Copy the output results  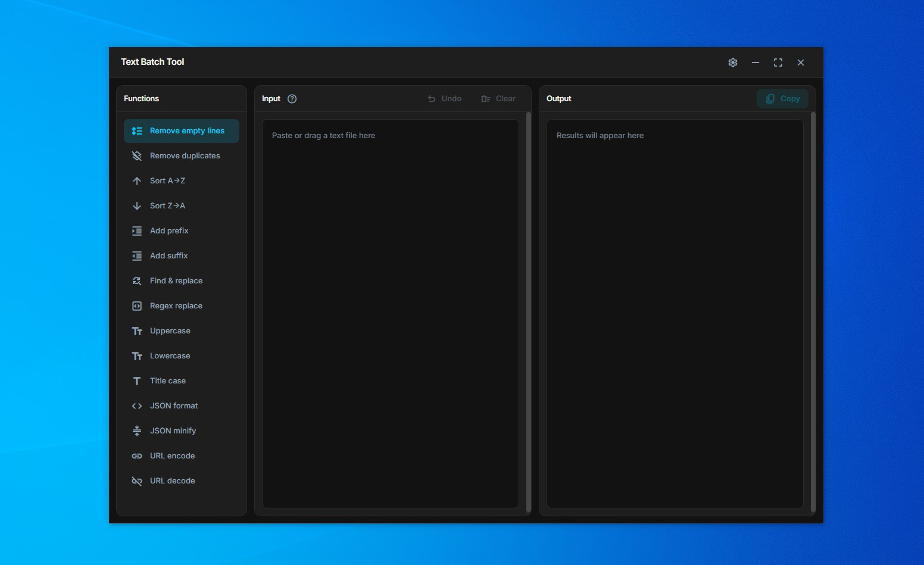tap(782, 99)
